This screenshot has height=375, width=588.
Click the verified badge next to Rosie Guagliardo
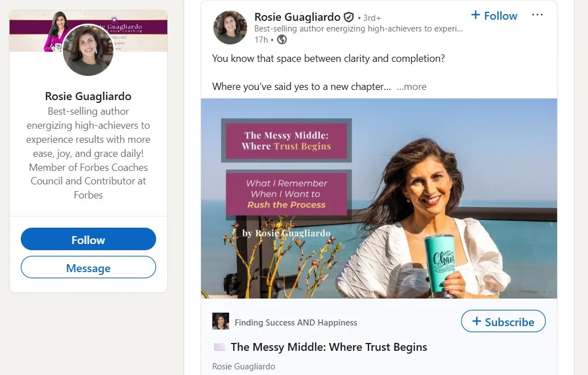(349, 17)
